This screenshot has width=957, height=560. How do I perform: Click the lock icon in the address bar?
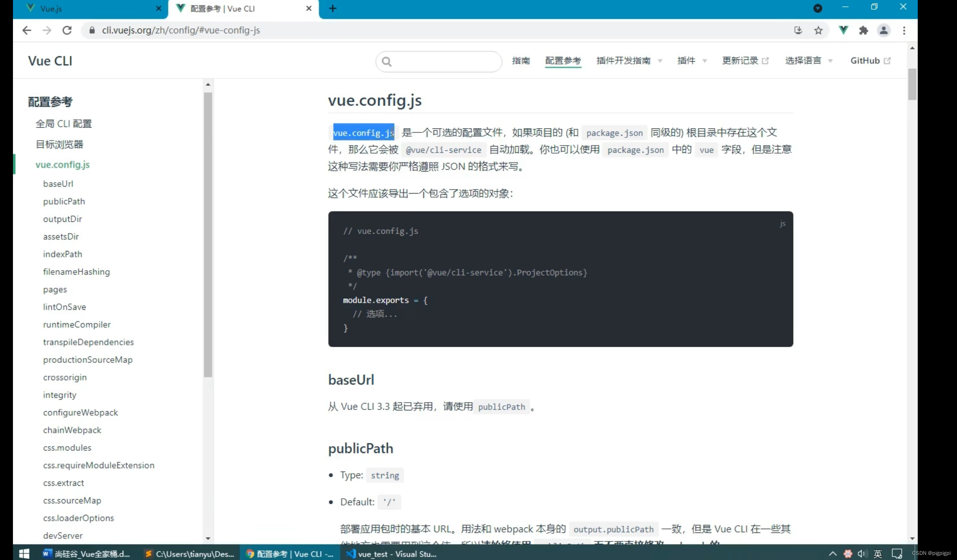[92, 30]
